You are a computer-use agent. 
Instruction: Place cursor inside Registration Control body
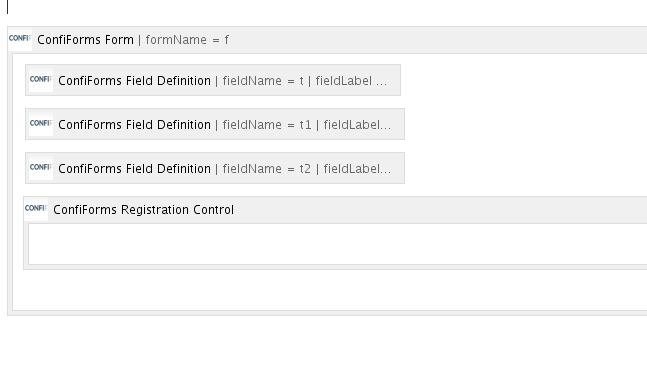tap(338, 244)
